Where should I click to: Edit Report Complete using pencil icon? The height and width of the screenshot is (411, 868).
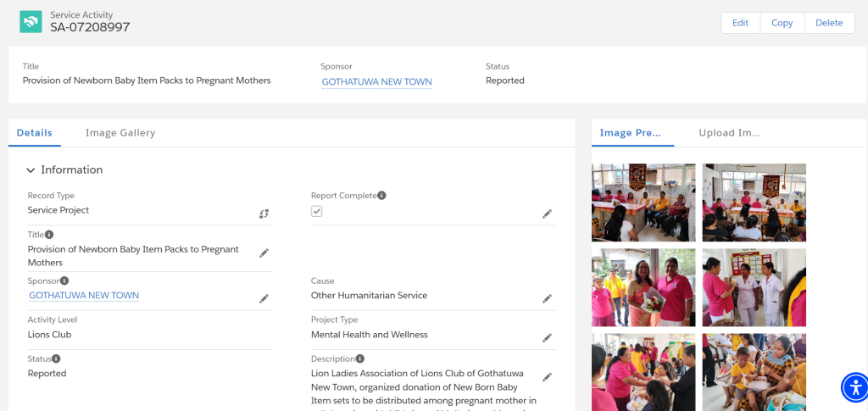pos(547,214)
